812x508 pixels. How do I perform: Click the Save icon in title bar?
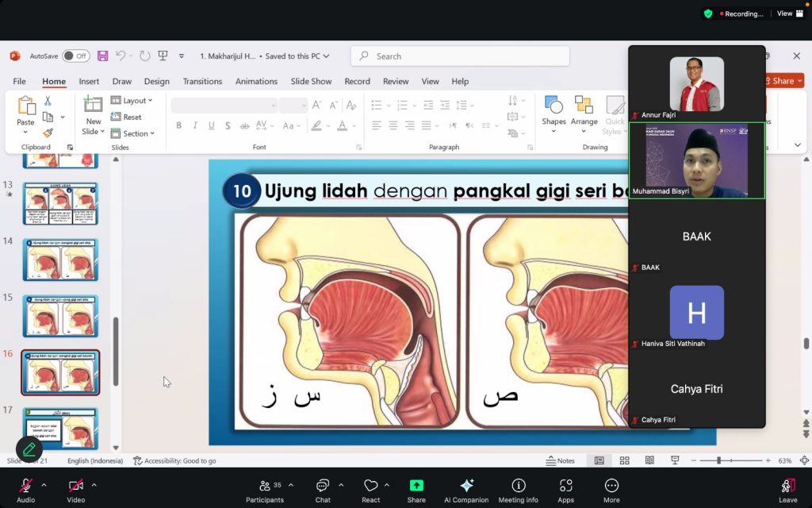click(102, 56)
